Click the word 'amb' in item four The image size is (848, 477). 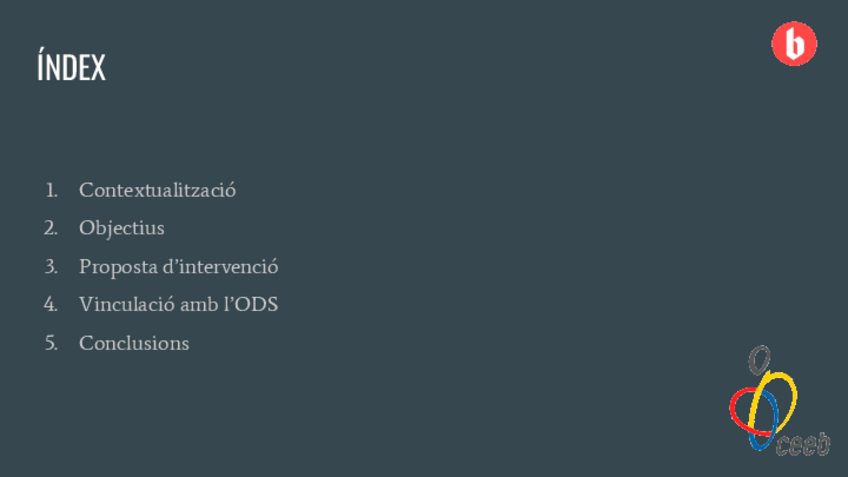(x=198, y=304)
